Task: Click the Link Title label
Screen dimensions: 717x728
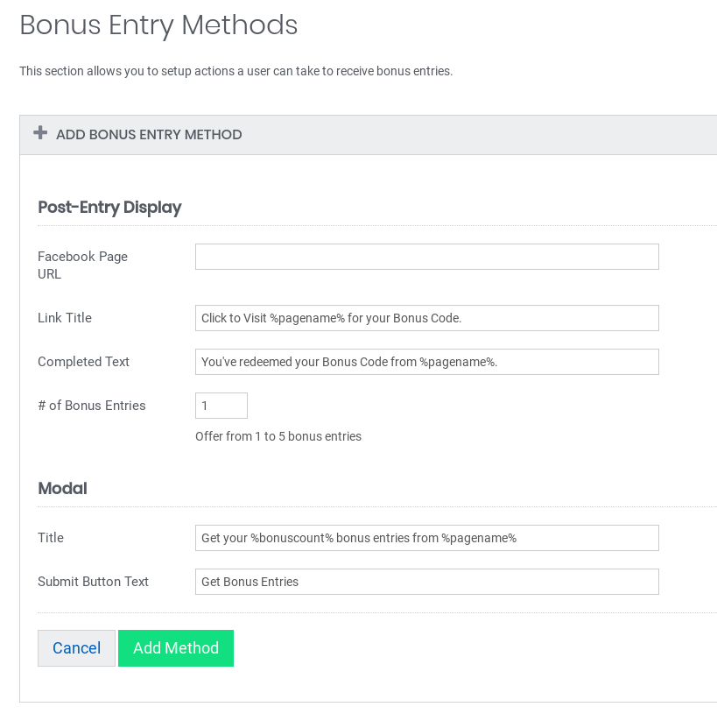Action: 65,318
